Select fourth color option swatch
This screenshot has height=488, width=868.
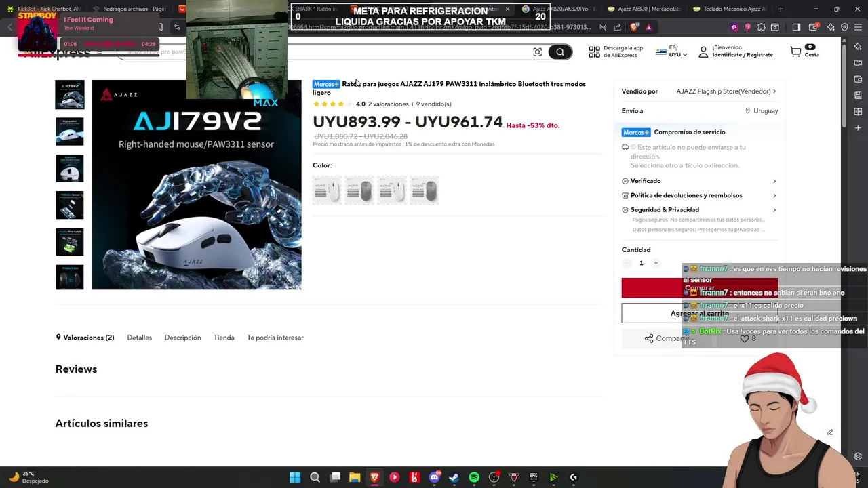click(425, 190)
